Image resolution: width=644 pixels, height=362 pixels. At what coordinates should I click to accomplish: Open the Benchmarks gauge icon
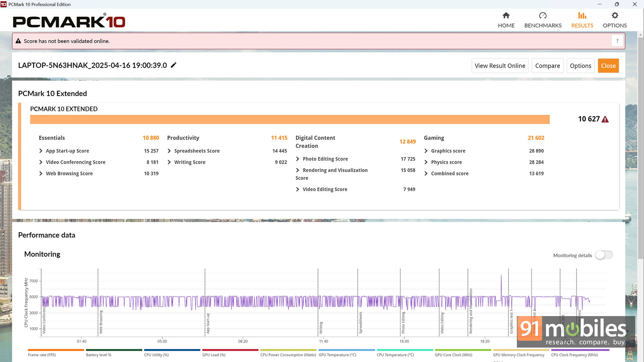coord(543,15)
